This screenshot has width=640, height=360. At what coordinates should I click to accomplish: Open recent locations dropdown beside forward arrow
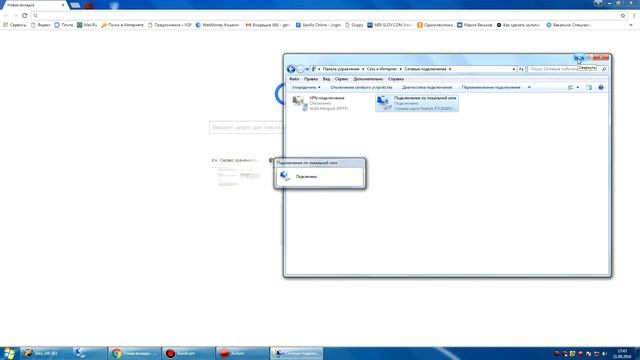[x=307, y=69]
